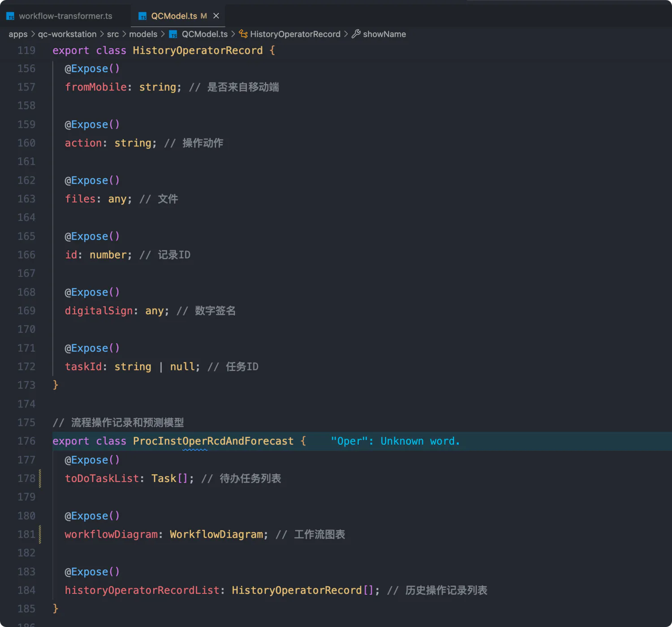Open the qc-workstation breadcrumb segment
The width and height of the screenshot is (672, 627).
(67, 34)
